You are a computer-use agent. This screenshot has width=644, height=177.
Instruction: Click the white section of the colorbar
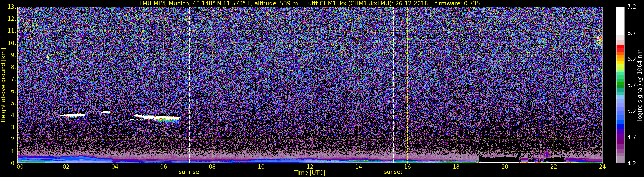[620, 21]
